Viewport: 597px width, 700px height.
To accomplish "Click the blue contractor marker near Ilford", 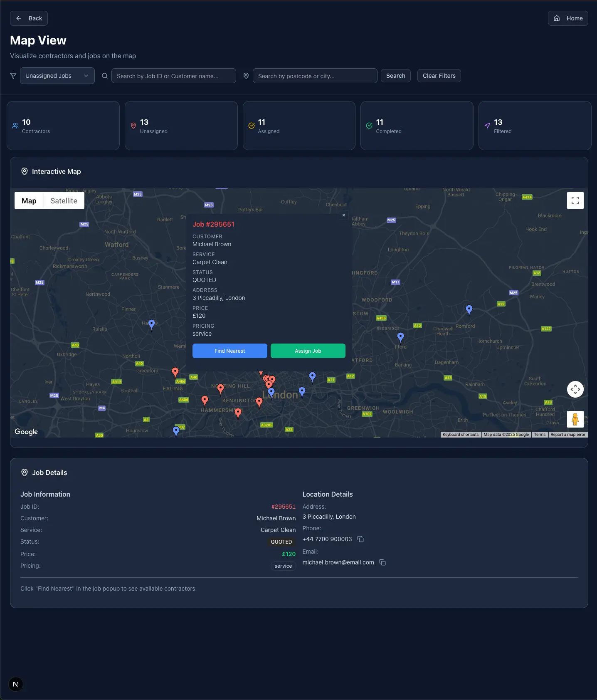I will click(400, 337).
